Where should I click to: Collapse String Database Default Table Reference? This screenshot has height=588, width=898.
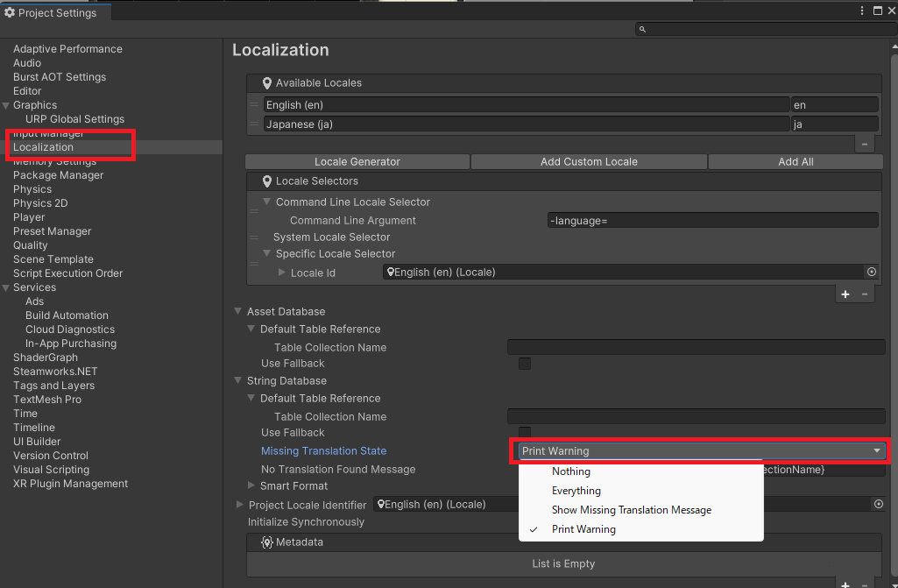pyautogui.click(x=251, y=399)
